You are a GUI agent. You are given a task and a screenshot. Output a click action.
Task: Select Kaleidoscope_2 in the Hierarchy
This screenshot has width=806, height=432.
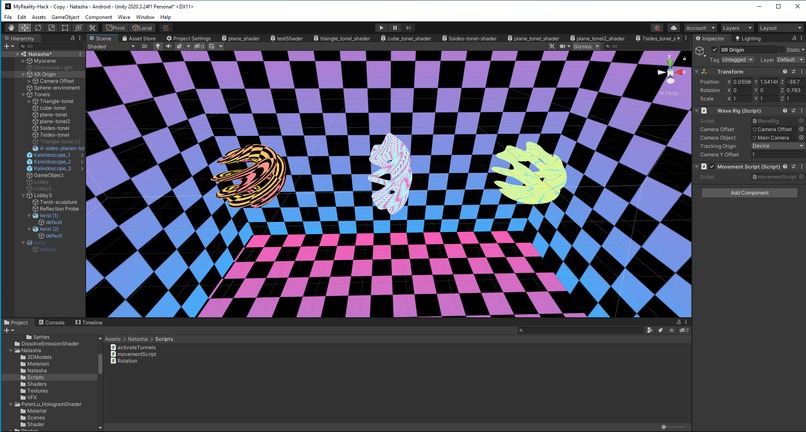point(52,161)
